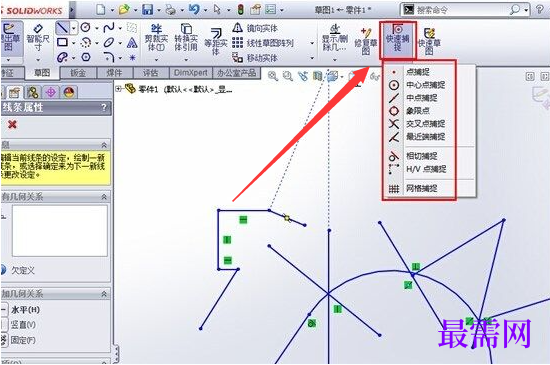Undo the last action
Screen dimensions: 550x365
pyautogui.click(x=194, y=9)
